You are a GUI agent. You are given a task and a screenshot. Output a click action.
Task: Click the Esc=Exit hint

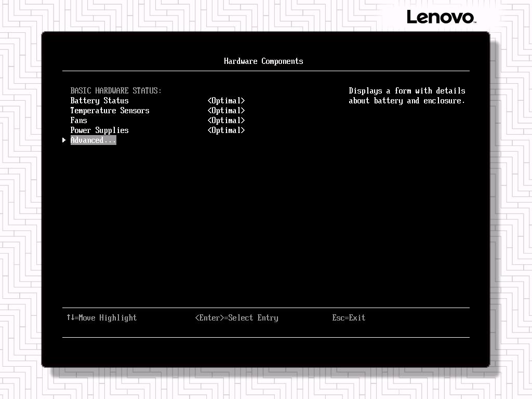pyautogui.click(x=349, y=318)
